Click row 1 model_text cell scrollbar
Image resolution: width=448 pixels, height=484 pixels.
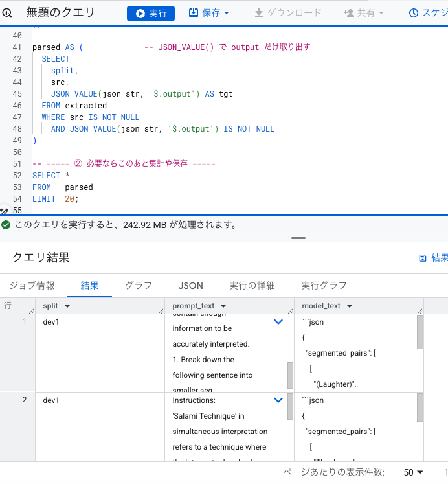[420, 332]
